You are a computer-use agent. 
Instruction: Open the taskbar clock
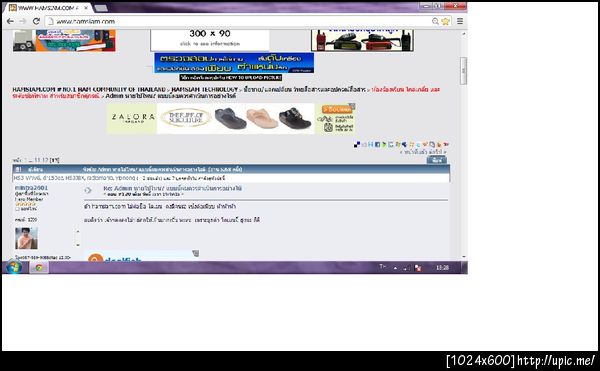click(x=442, y=268)
